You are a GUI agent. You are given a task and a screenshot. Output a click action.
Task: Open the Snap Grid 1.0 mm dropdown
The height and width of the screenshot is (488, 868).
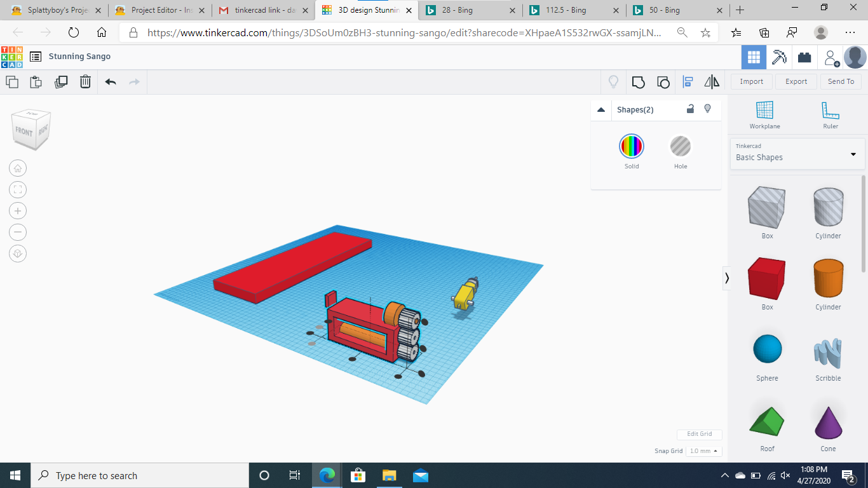tap(704, 451)
